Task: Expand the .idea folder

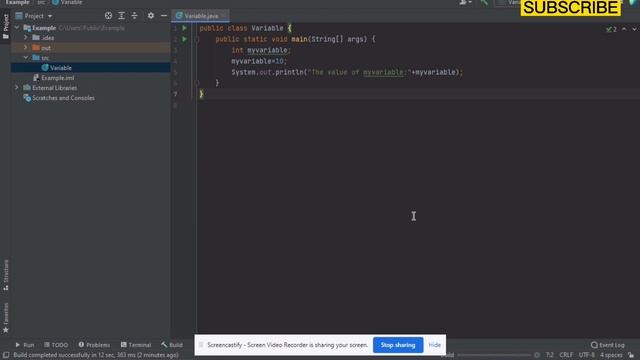Action: tap(26, 38)
